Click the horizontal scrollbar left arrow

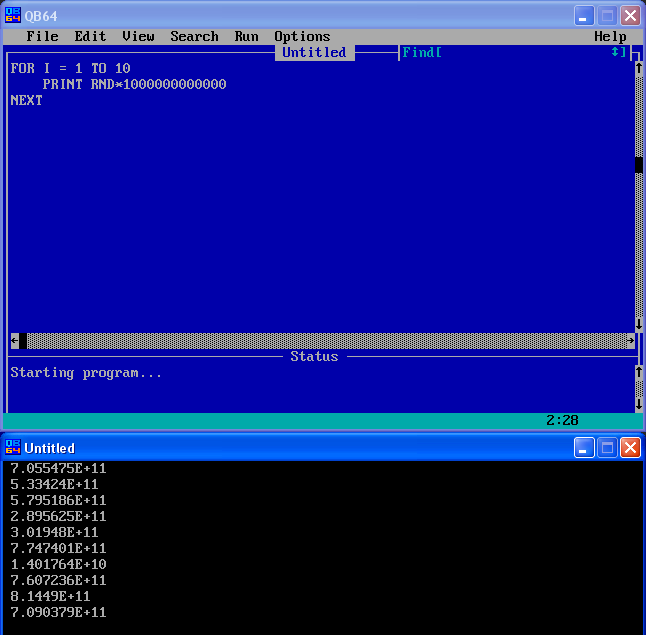[14, 340]
